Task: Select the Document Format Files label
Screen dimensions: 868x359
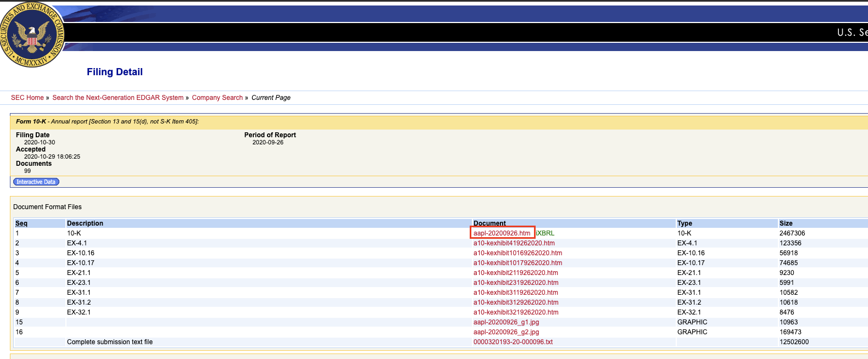Action: pos(47,207)
